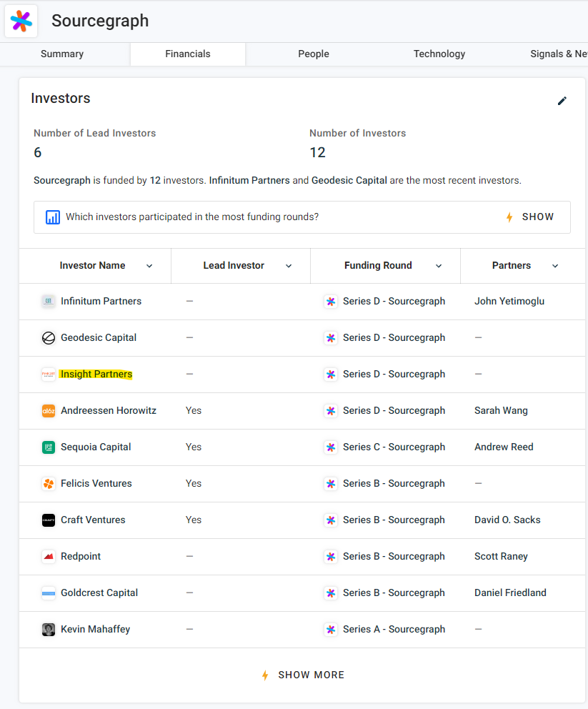Click Sourcegraph icon in Felicis Ventures row
This screenshot has height=709, width=588.
pos(331,484)
